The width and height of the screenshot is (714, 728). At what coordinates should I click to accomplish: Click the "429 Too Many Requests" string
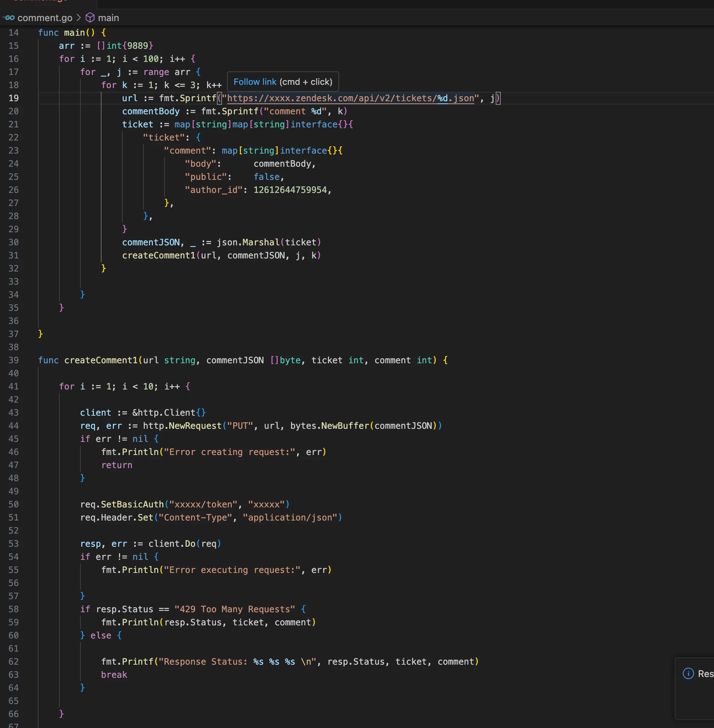click(x=234, y=609)
